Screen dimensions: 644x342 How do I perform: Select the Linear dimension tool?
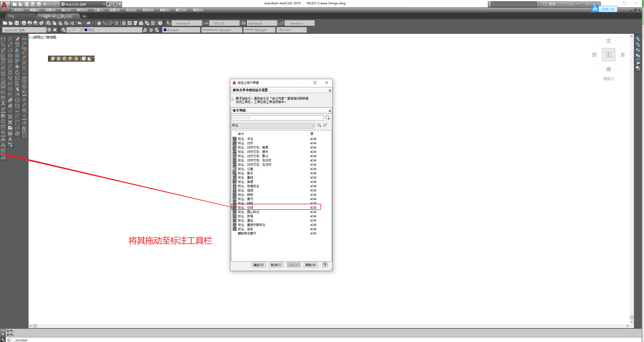click(3, 39)
